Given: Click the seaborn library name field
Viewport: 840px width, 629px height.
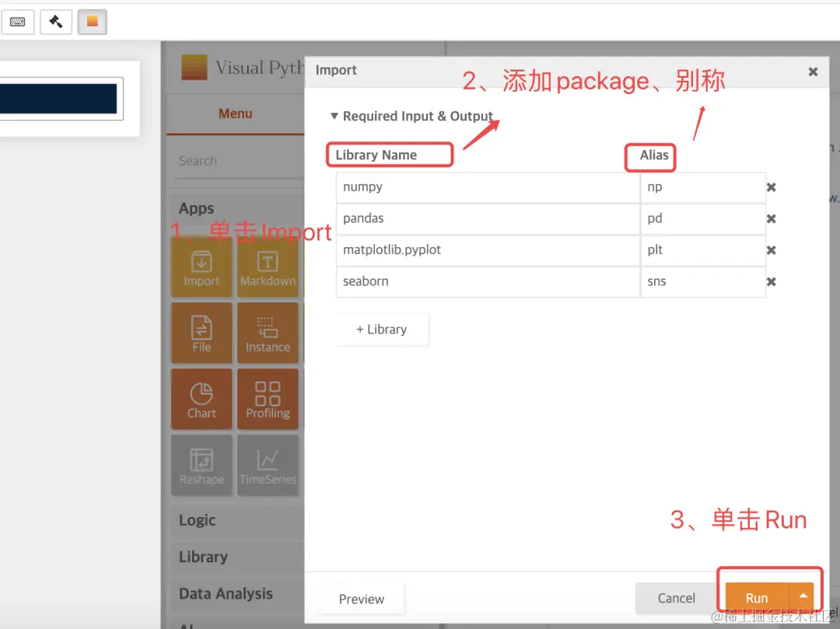Looking at the screenshot, I should tap(488, 281).
